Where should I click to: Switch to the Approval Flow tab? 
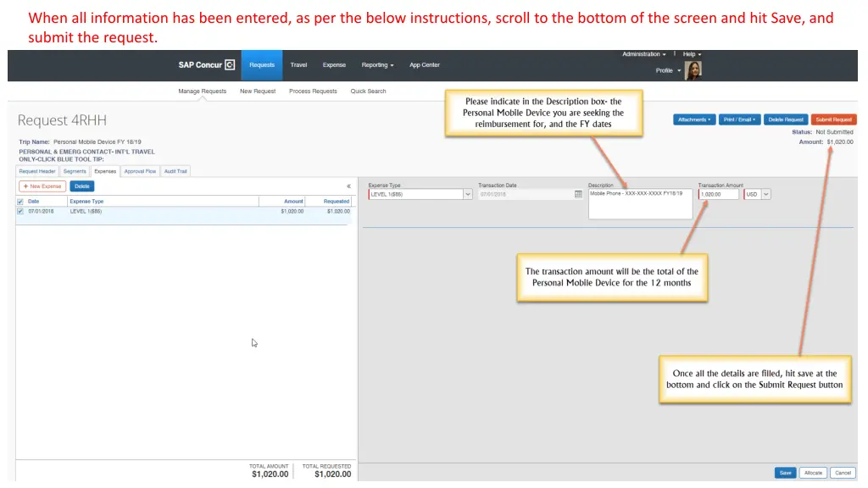point(140,171)
